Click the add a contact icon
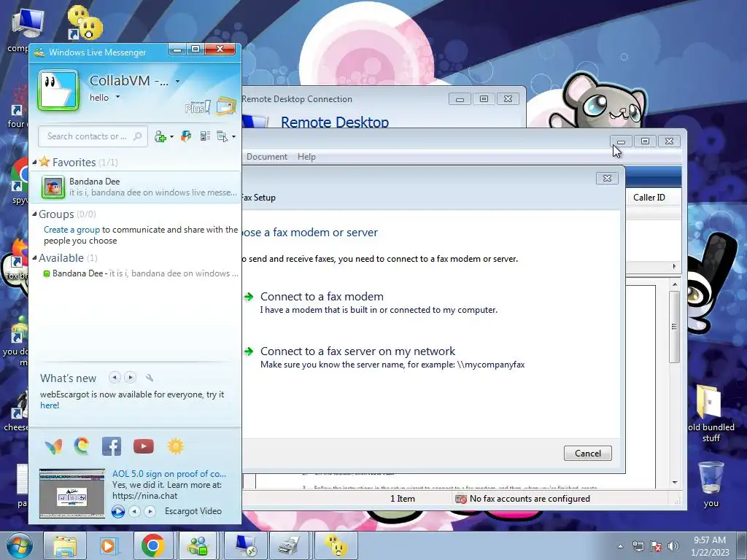 click(x=160, y=136)
